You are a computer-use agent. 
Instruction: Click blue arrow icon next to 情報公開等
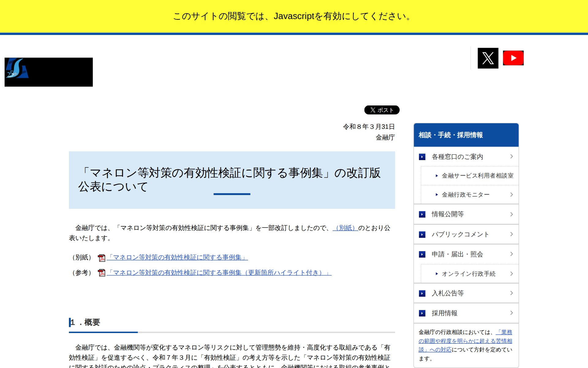[422, 214]
